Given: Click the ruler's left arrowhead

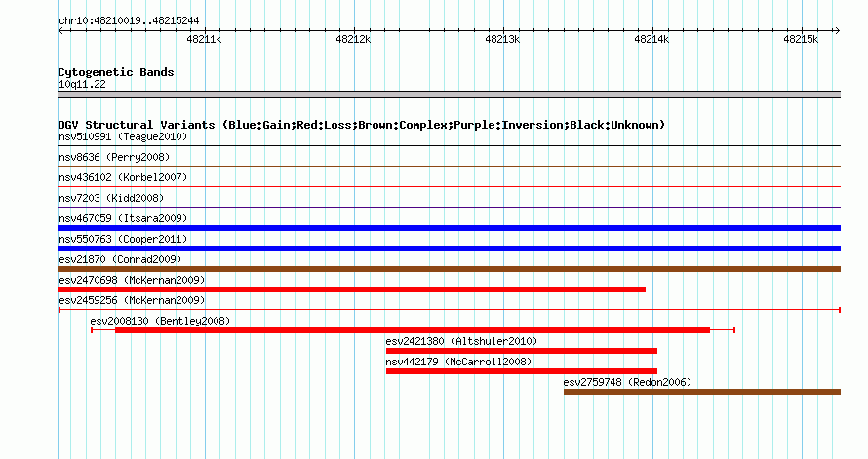Looking at the screenshot, I should pyautogui.click(x=60, y=31).
